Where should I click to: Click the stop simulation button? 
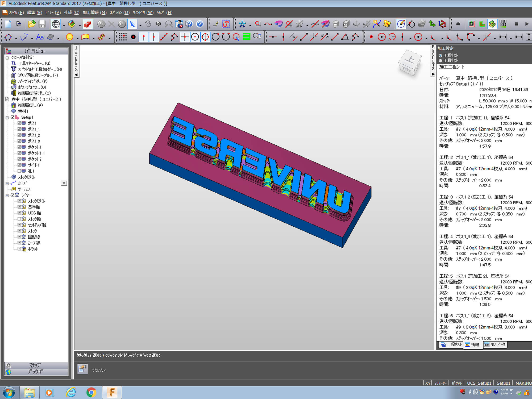(x=516, y=24)
